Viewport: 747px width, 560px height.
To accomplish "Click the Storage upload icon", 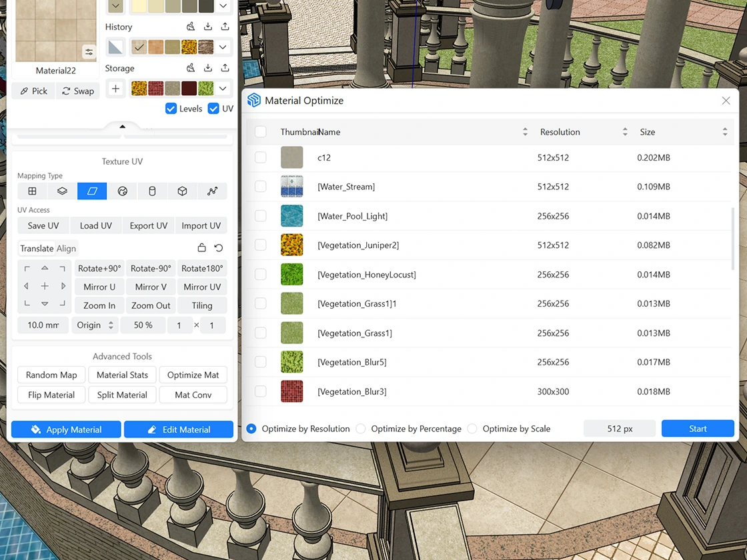I will [x=225, y=68].
